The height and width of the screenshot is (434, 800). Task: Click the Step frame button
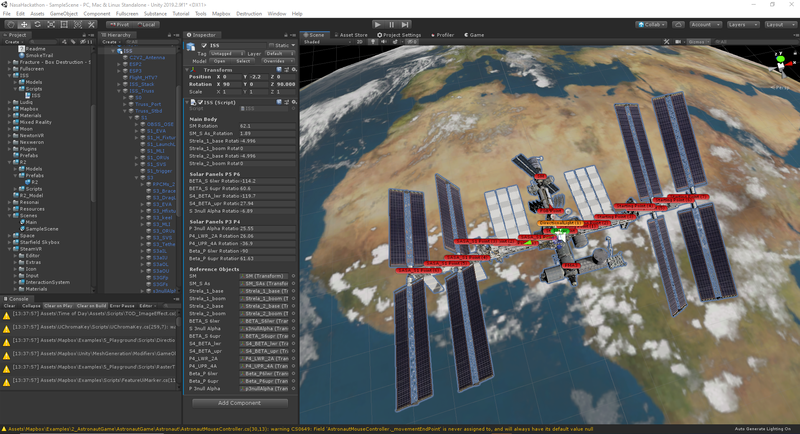[405, 24]
